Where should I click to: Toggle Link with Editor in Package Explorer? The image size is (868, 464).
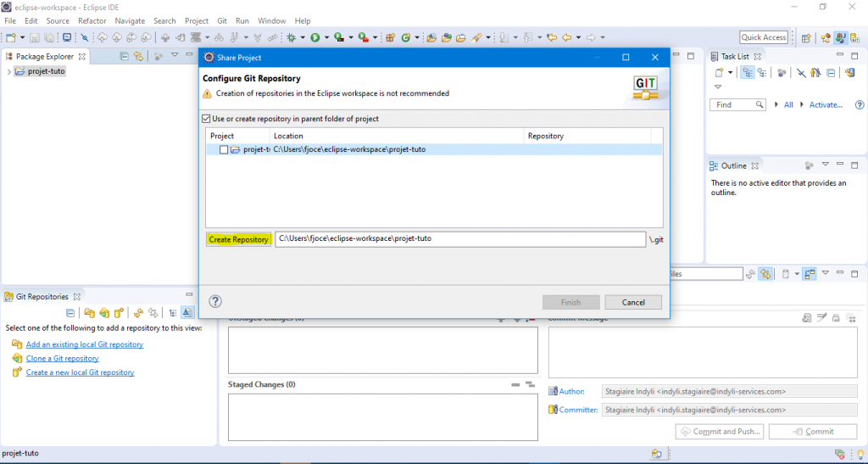[138, 56]
